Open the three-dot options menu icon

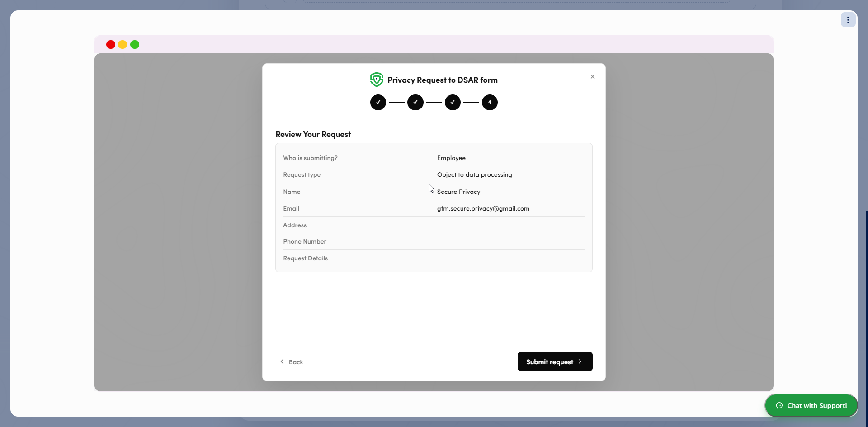[x=848, y=20]
